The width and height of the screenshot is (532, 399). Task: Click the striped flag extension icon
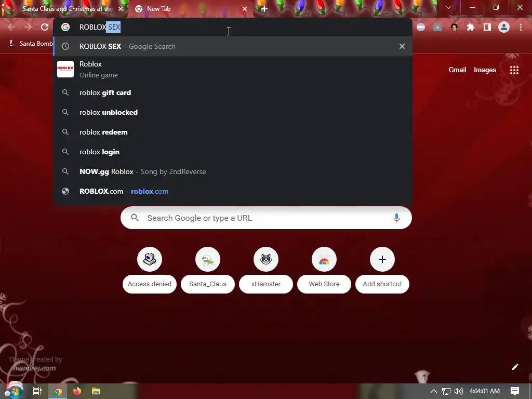pyautogui.click(x=421, y=27)
